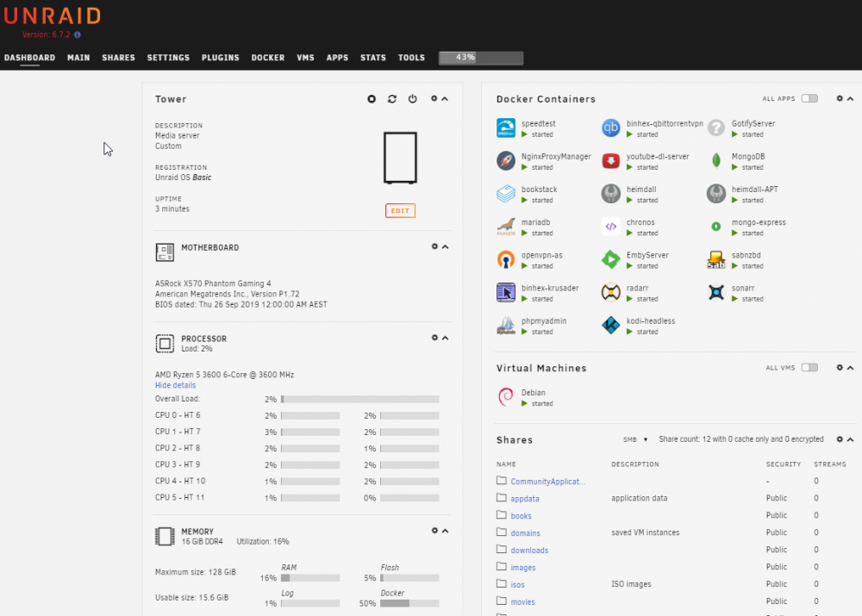This screenshot has width=862, height=616.
Task: Open the EmbyServer container icon
Action: coord(611,260)
